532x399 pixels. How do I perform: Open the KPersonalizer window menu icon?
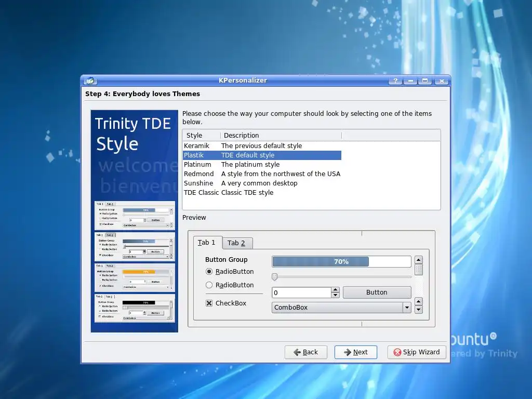(90, 81)
